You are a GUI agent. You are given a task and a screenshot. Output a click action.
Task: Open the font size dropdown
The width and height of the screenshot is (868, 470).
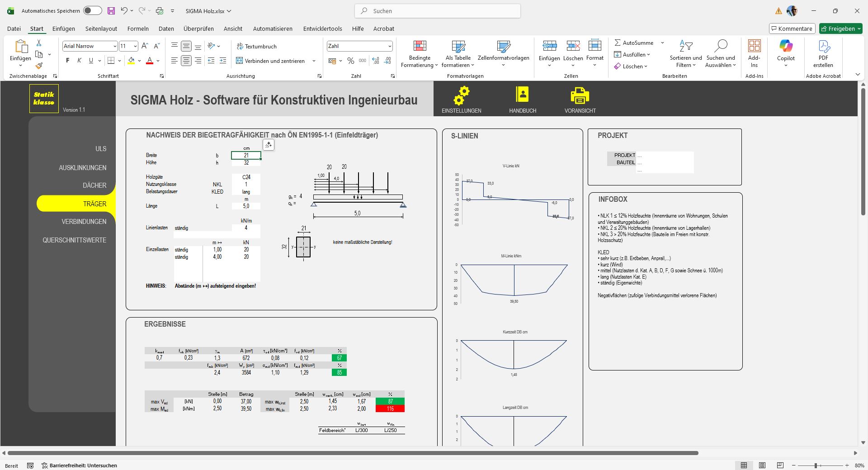[135, 46]
